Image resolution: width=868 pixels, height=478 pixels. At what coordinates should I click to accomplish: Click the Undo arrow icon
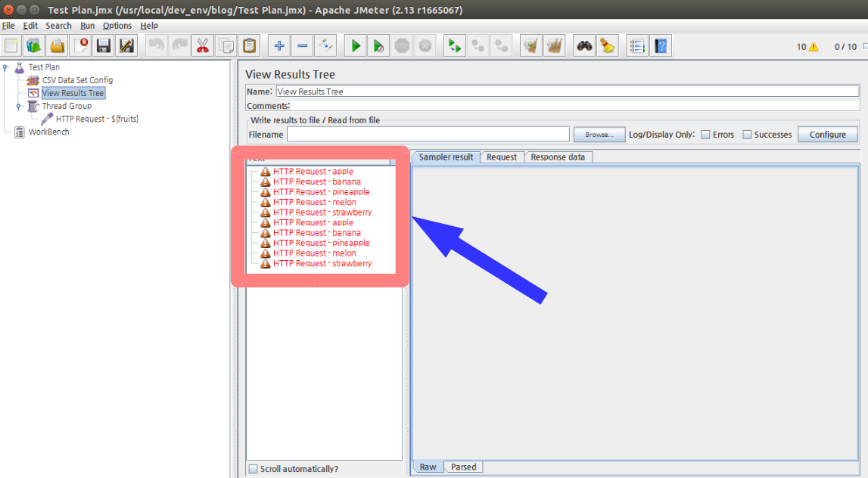pyautogui.click(x=157, y=45)
